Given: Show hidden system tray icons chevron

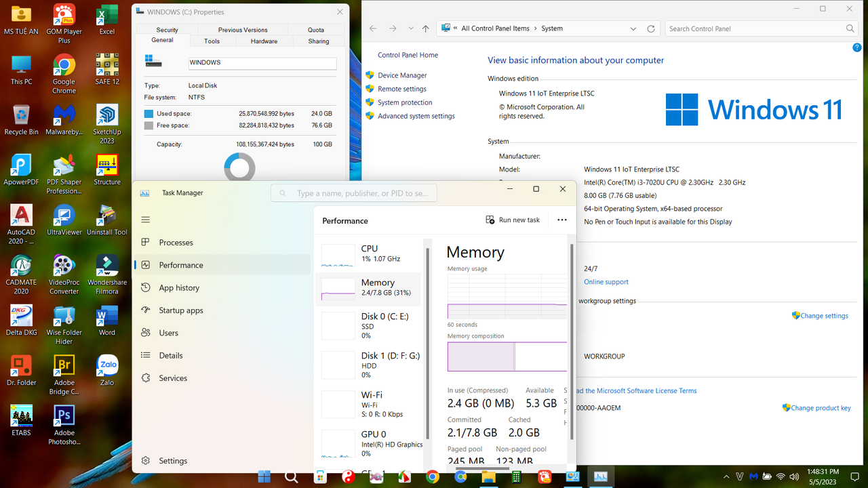Looking at the screenshot, I should coord(726,476).
